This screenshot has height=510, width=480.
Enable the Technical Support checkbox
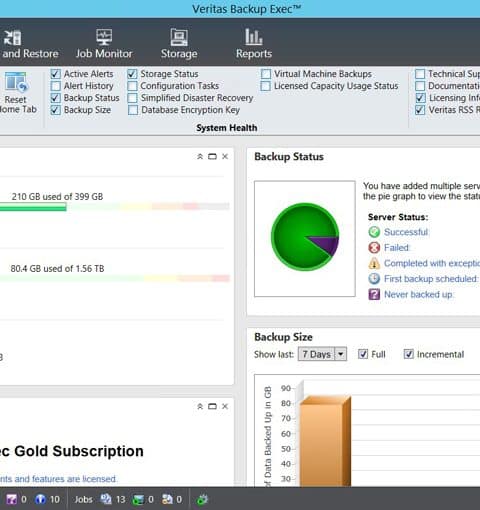[420, 74]
